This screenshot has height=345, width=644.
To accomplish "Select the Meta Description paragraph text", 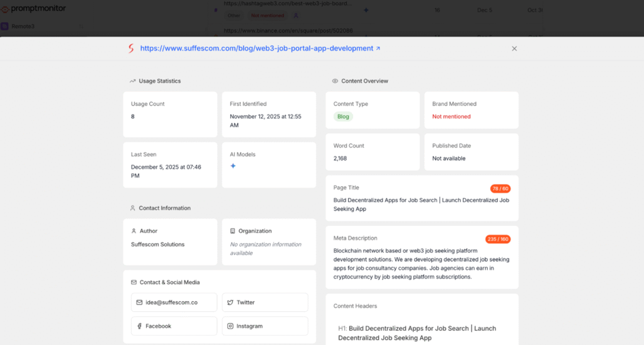I will click(421, 264).
